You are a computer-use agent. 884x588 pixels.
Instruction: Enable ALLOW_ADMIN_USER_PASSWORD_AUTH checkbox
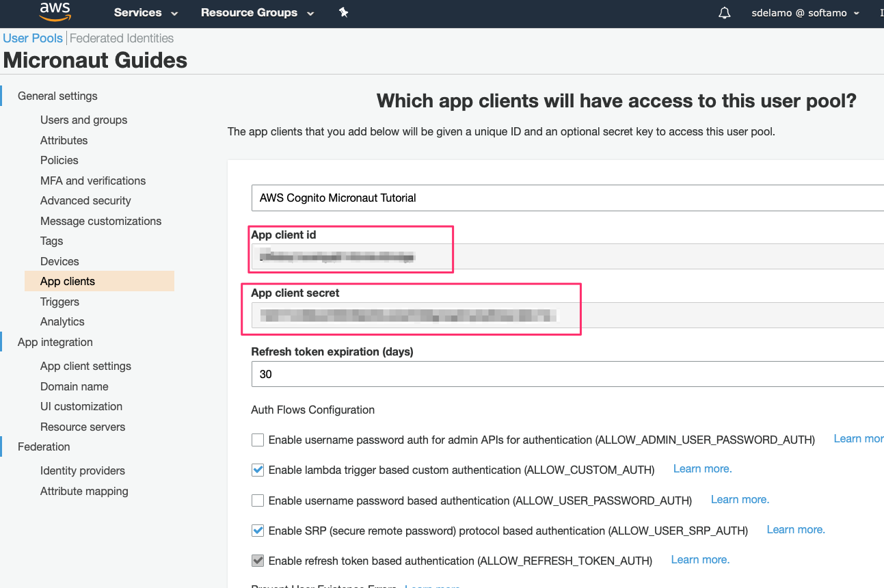[x=258, y=440]
